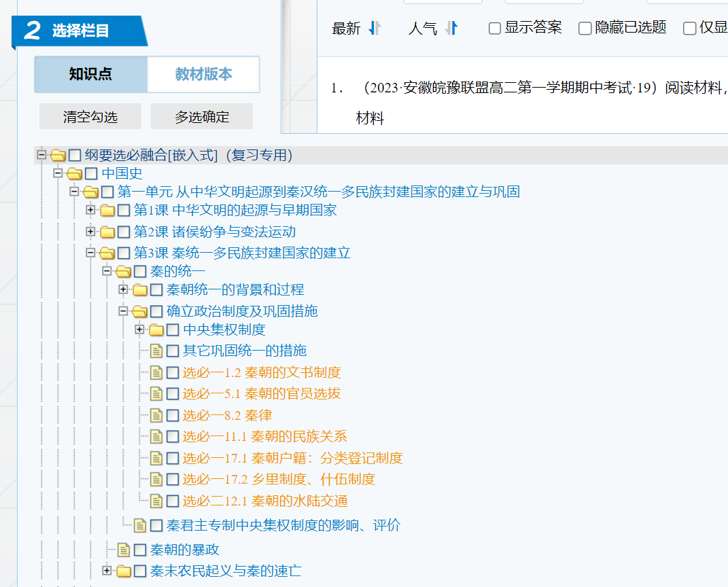Click the sort arrows icon beside 最新
This screenshot has width=728, height=587.
(375, 29)
